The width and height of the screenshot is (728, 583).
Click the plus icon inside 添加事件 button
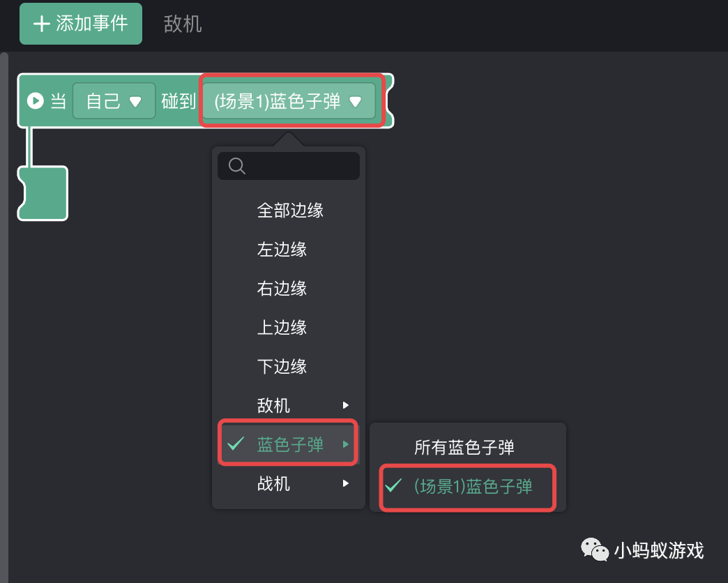pos(40,23)
